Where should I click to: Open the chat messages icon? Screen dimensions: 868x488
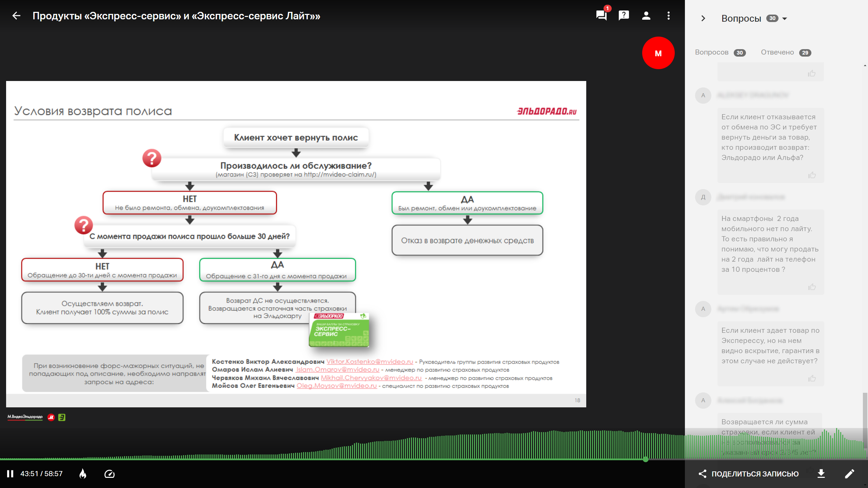pos(601,16)
